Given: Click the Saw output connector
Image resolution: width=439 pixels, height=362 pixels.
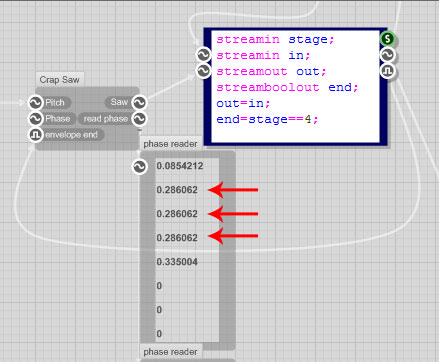Looking at the screenshot, I should coord(139,102).
